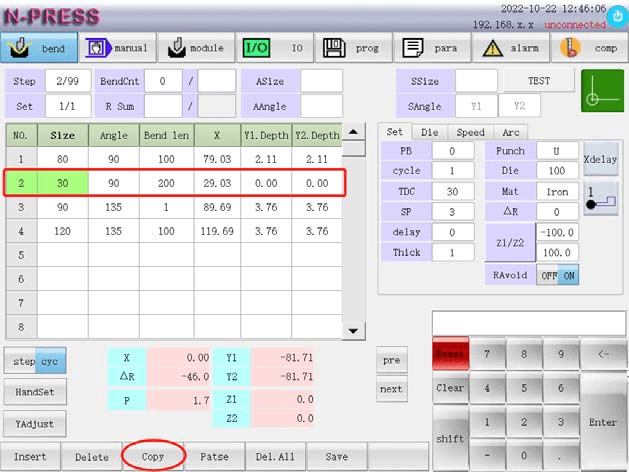The width and height of the screenshot is (629, 472).
Task: Select the Size cell of row 2
Action: 62,183
